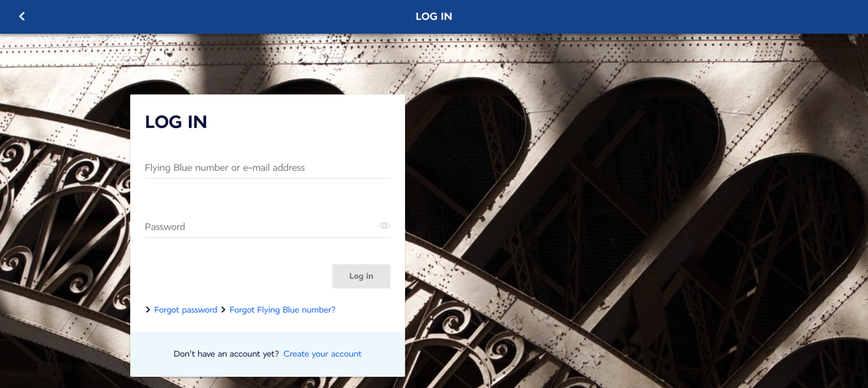This screenshot has height=388, width=868.
Task: Click an empty area of the blue header bar
Action: 651,16
